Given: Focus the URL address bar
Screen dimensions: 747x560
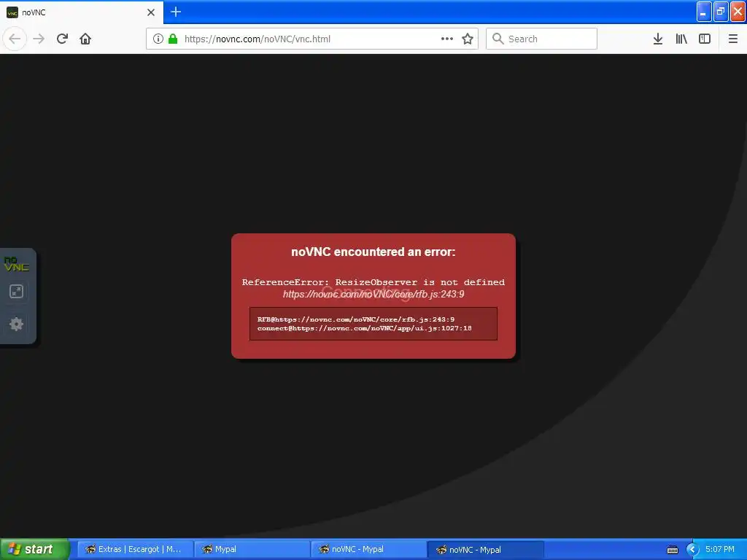Looking at the screenshot, I should point(312,39).
